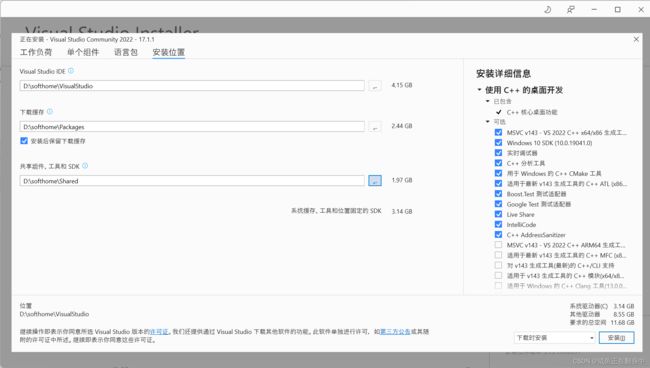Check C++ MFC for v143 tools
This screenshot has height=368, width=650.
click(x=498, y=255)
